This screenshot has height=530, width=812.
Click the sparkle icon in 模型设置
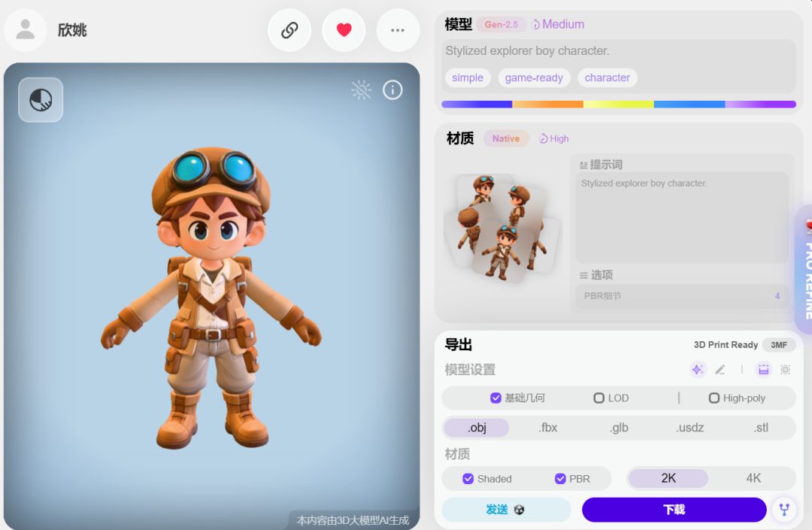[698, 370]
